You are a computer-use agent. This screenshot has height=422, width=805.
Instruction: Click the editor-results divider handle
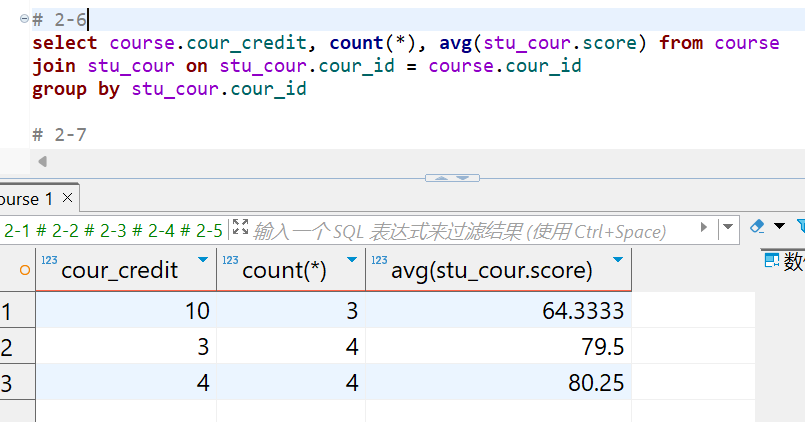(x=451, y=177)
